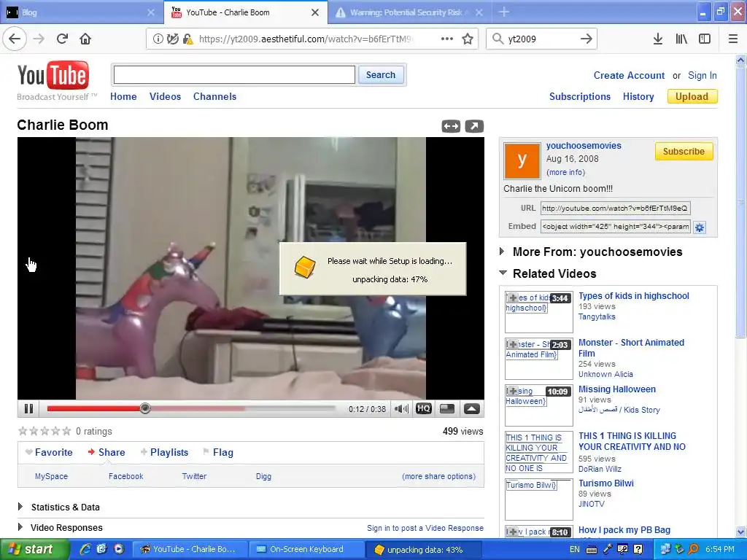The width and height of the screenshot is (747, 560).
Task: Open related video Types of kids in highschool
Action: pos(634,296)
